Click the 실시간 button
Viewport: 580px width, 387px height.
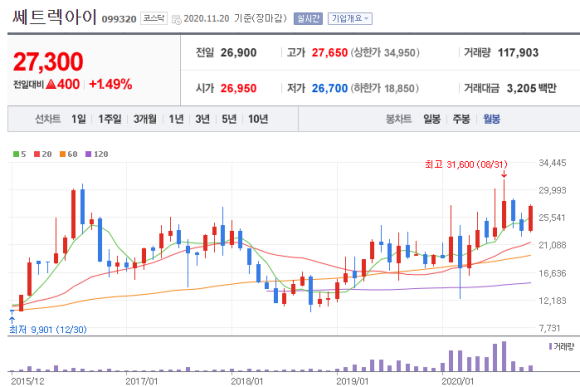point(308,18)
